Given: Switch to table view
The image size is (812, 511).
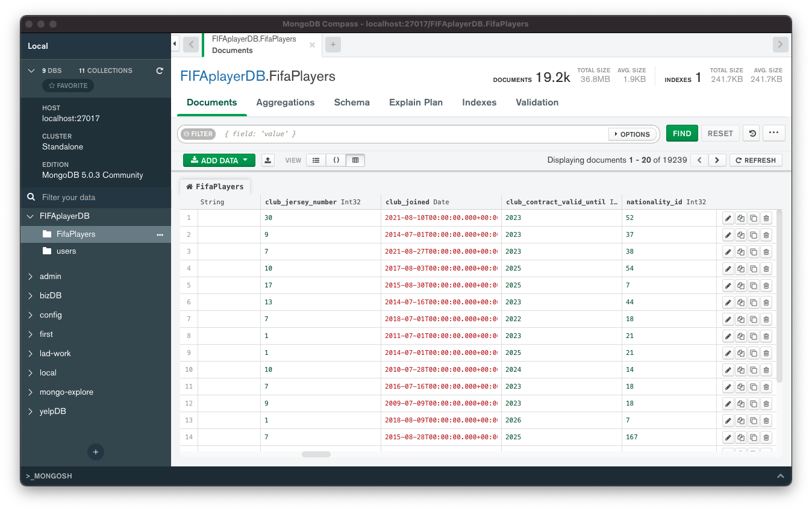Looking at the screenshot, I should pos(355,160).
